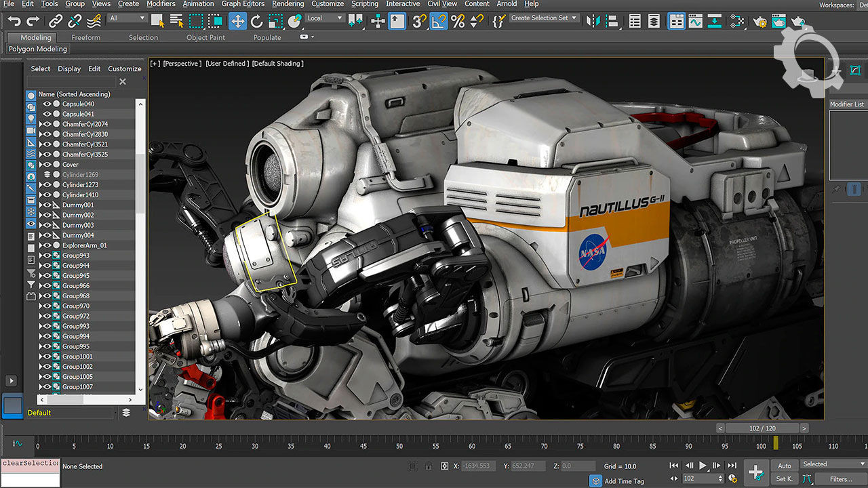868x488 pixels.
Task: Click the Undo arrow icon
Action: tap(14, 21)
